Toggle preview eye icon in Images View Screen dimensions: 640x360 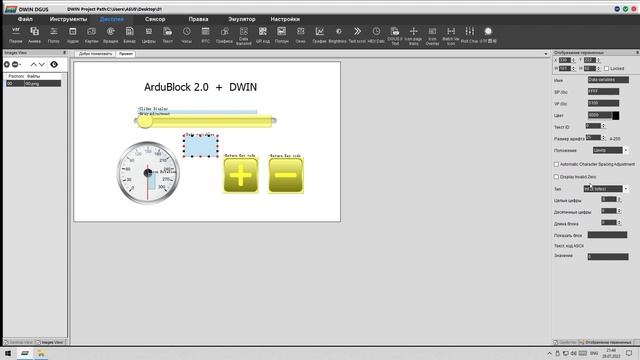54,64
